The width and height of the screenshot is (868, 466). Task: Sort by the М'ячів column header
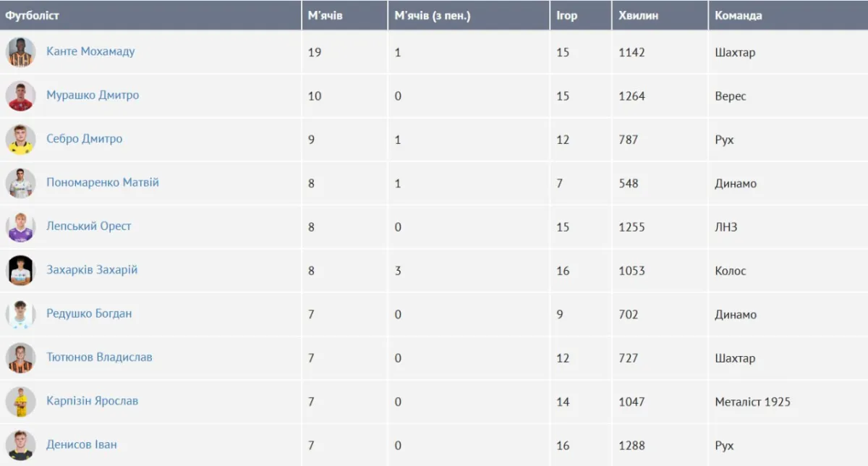pos(325,15)
